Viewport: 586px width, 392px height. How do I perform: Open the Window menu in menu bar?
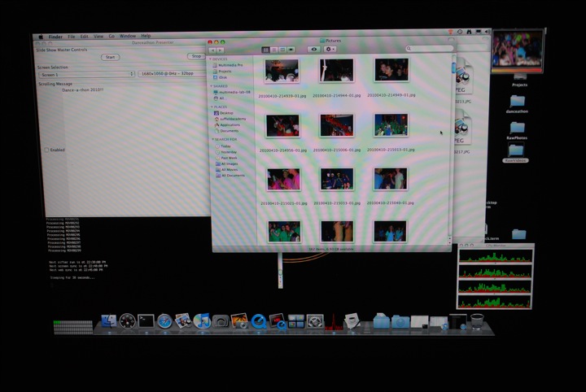[128, 36]
